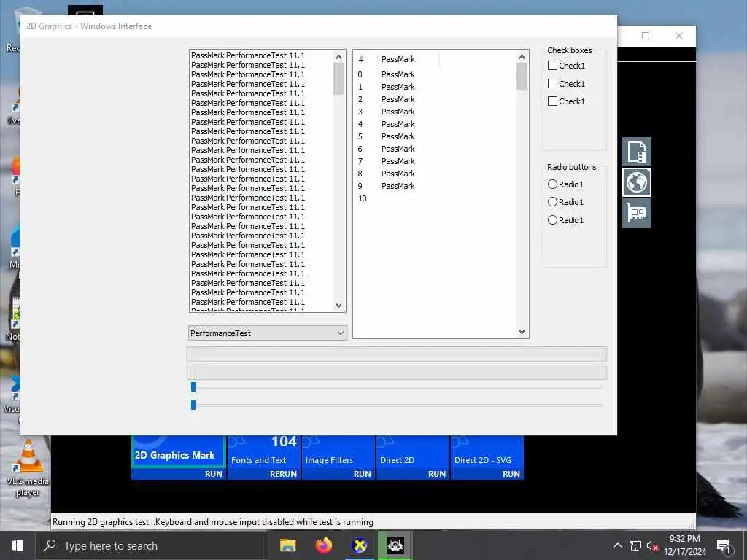This screenshot has height=560, width=747.
Task: Select the top Radio1 radio button
Action: point(553,184)
